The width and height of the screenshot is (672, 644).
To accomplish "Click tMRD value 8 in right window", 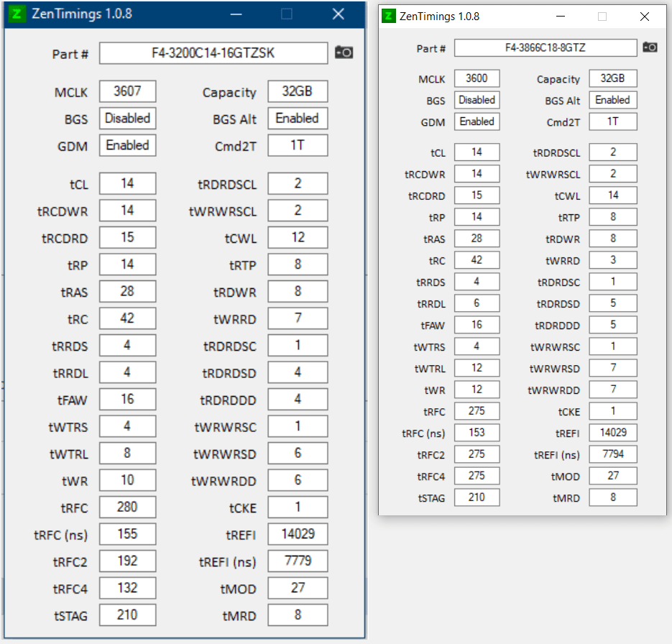I will 613,497.
